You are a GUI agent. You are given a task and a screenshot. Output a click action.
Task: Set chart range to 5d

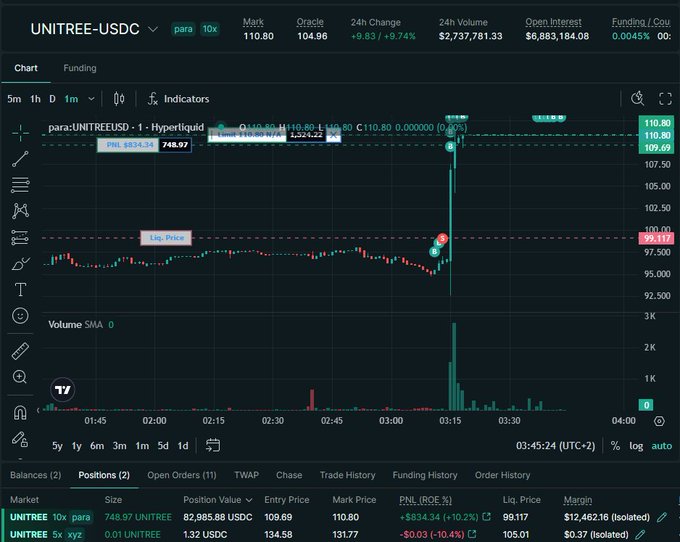pyautogui.click(x=163, y=446)
